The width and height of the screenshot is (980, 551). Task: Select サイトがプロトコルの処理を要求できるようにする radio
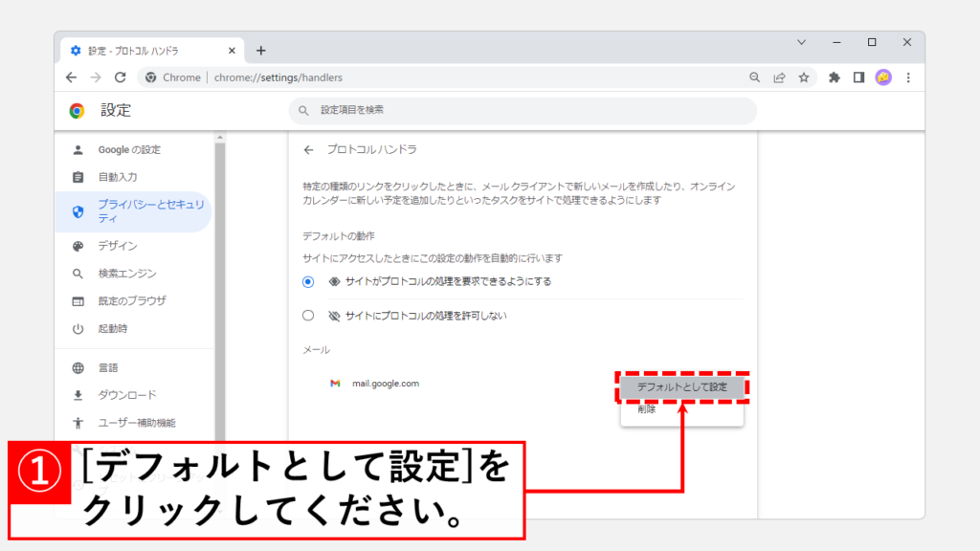pyautogui.click(x=308, y=281)
